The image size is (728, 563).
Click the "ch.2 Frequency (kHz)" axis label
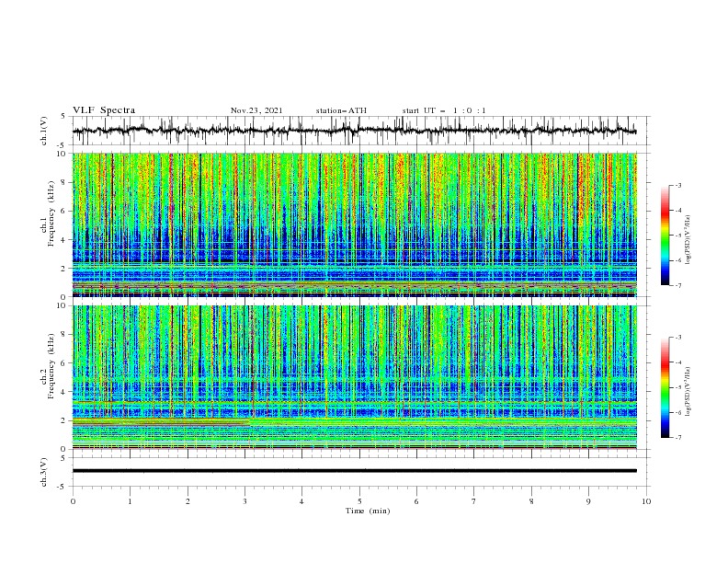tap(48, 365)
